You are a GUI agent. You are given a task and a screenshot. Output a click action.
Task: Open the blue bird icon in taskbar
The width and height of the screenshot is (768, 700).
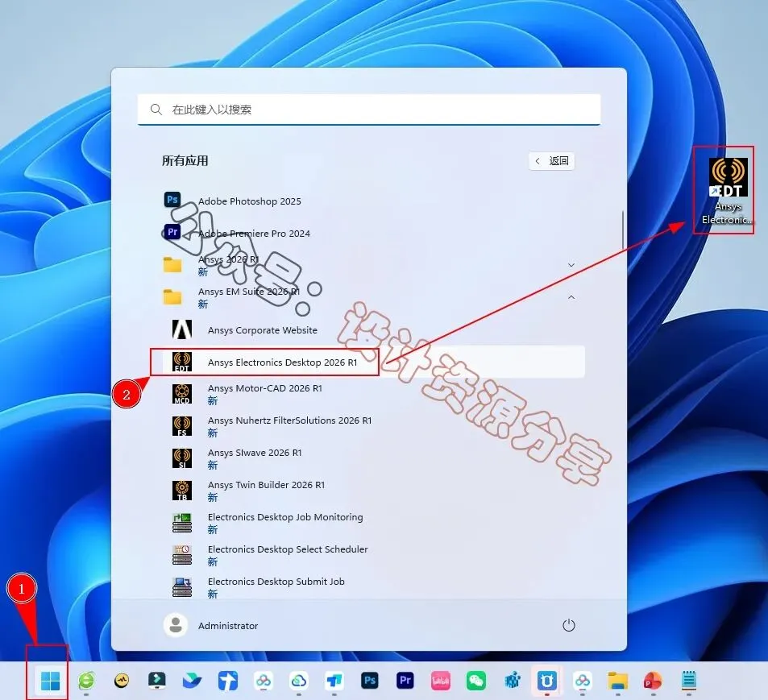coord(192,681)
